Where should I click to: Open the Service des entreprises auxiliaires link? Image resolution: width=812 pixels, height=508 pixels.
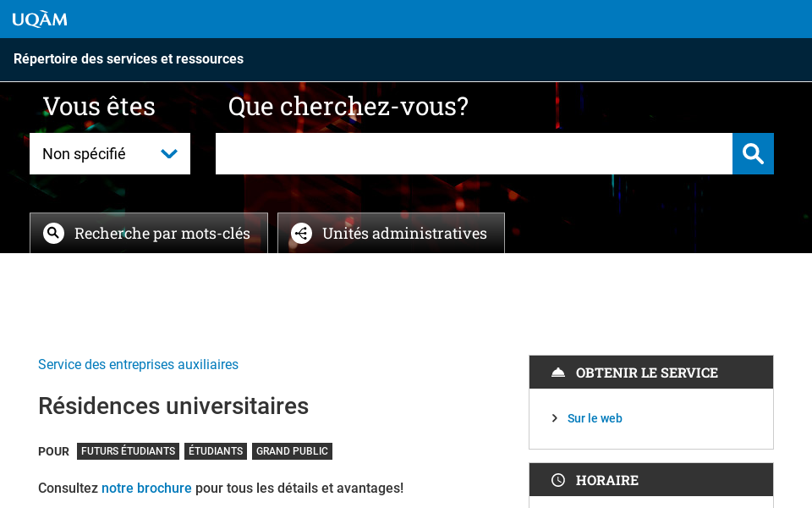[x=138, y=364]
